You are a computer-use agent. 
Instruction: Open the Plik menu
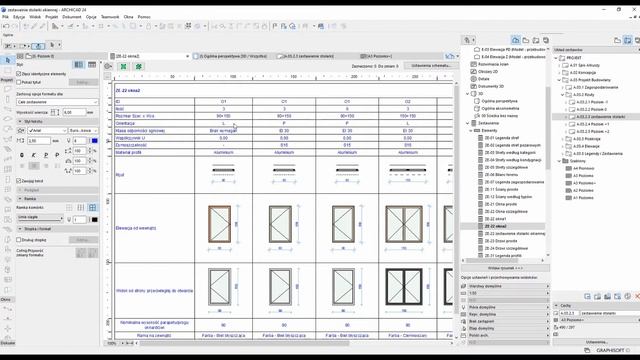pyautogui.click(x=5, y=17)
